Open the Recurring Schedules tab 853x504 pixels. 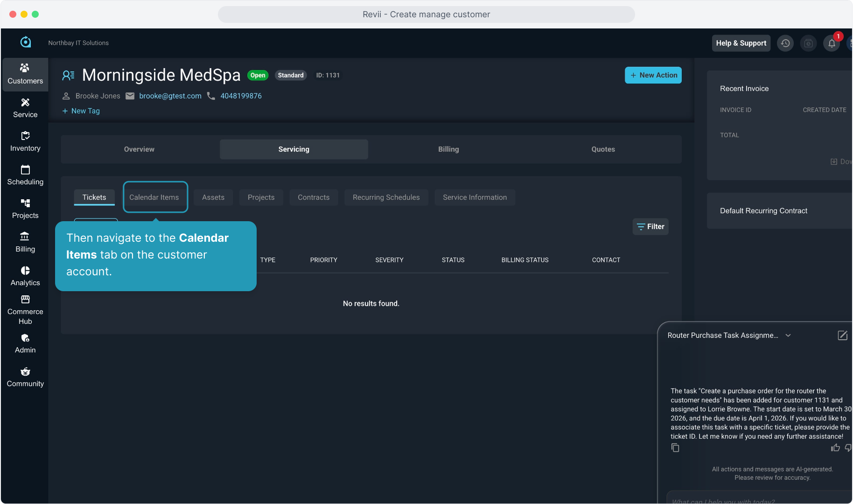[x=386, y=197]
